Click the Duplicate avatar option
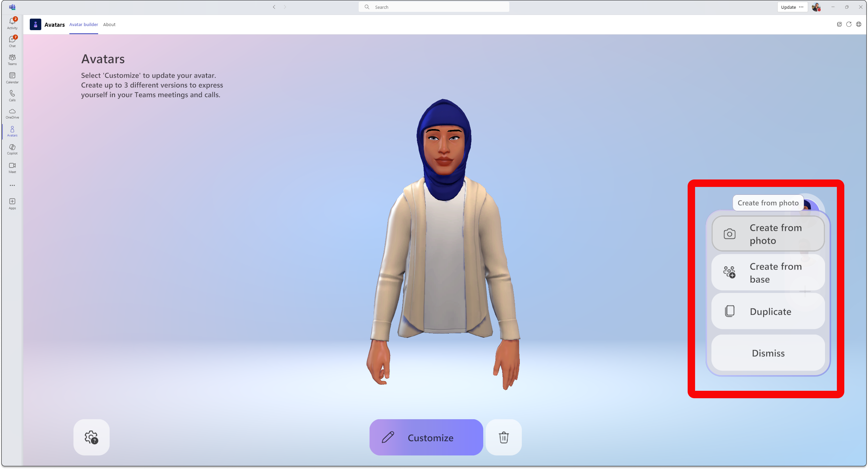 click(767, 311)
